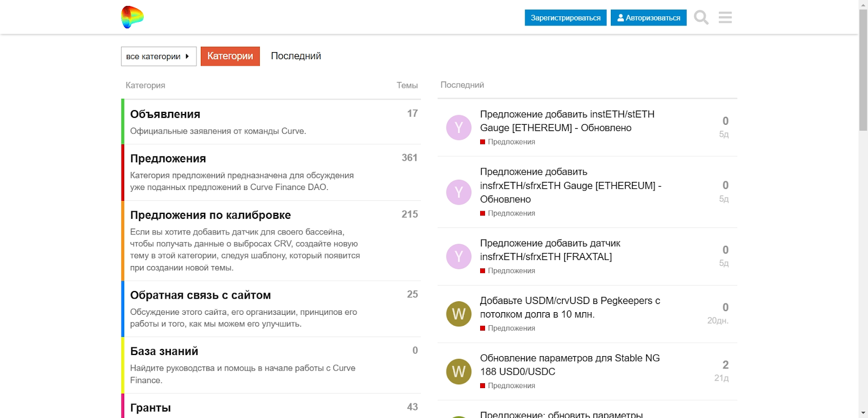
Task: Click the Curve rainbow logo
Action: (x=132, y=17)
